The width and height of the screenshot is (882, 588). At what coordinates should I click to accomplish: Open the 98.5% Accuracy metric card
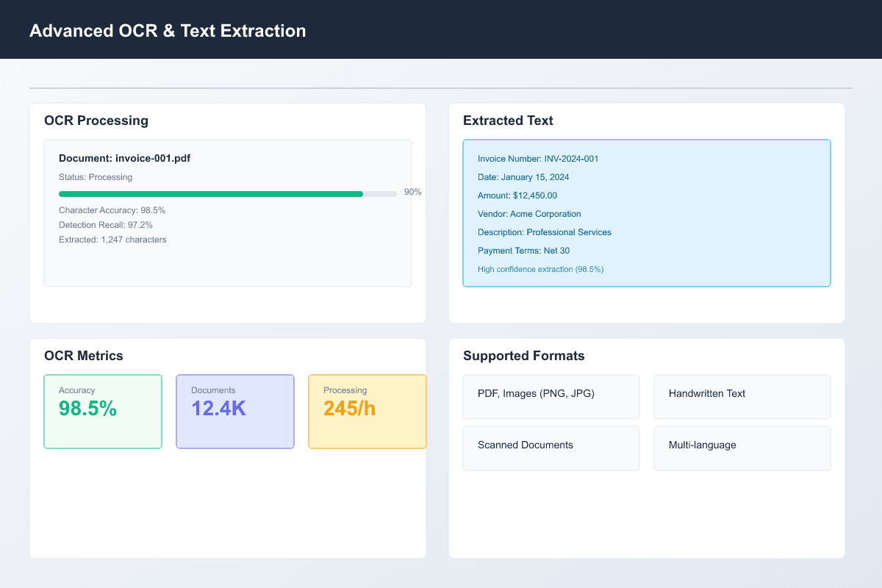coord(103,411)
